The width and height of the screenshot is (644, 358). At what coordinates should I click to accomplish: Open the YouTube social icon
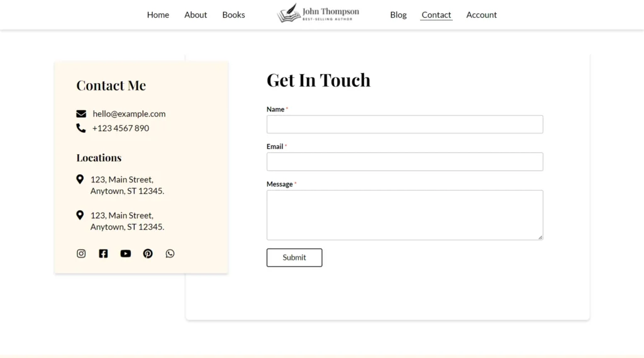[126, 254]
